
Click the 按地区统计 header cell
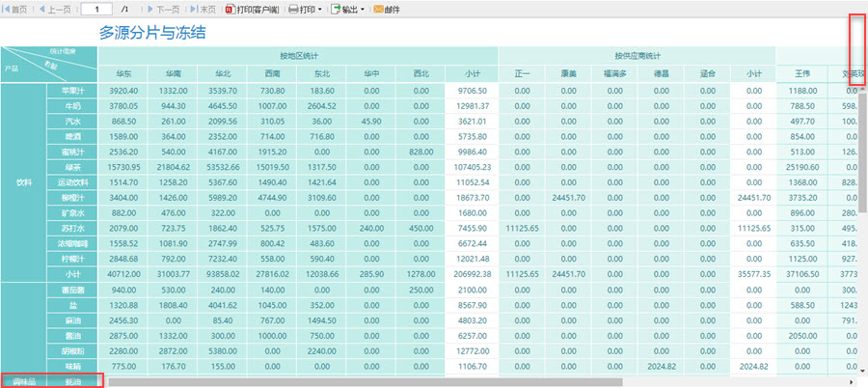pyautogui.click(x=298, y=56)
